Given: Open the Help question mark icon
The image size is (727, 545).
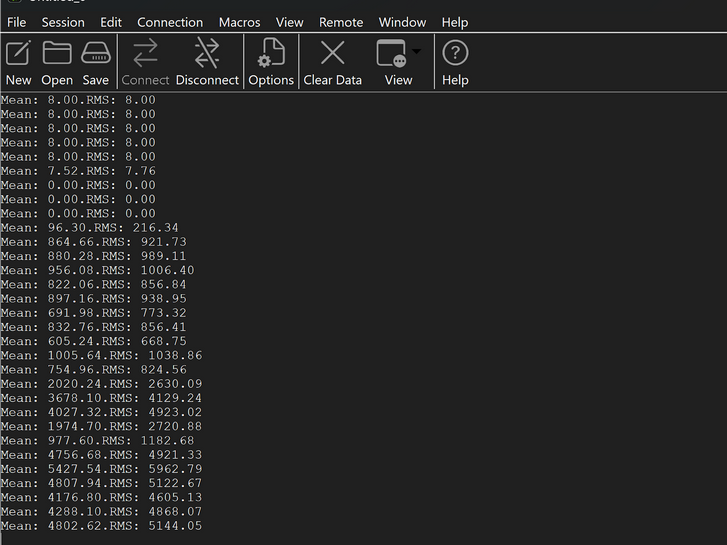Looking at the screenshot, I should (x=455, y=53).
